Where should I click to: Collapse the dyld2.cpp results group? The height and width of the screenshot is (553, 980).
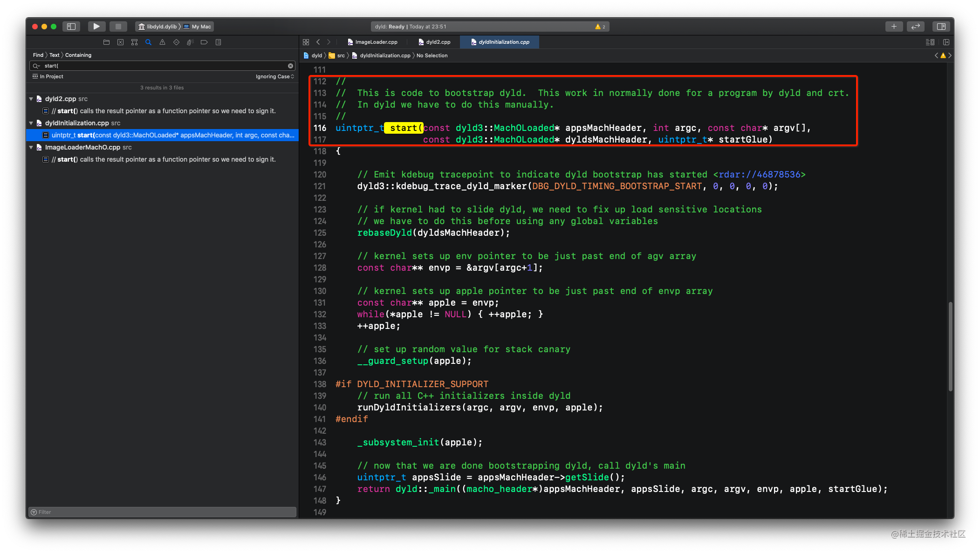point(31,99)
